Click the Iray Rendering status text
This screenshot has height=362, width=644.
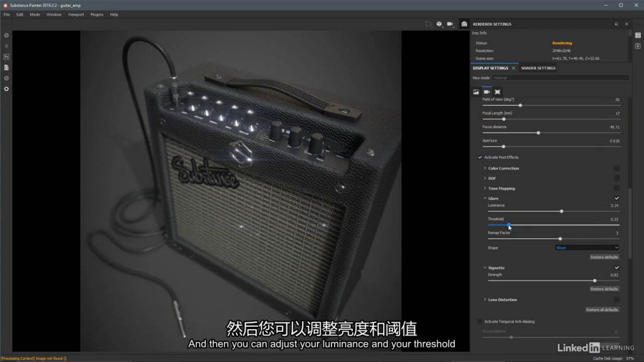pyautogui.click(x=562, y=43)
